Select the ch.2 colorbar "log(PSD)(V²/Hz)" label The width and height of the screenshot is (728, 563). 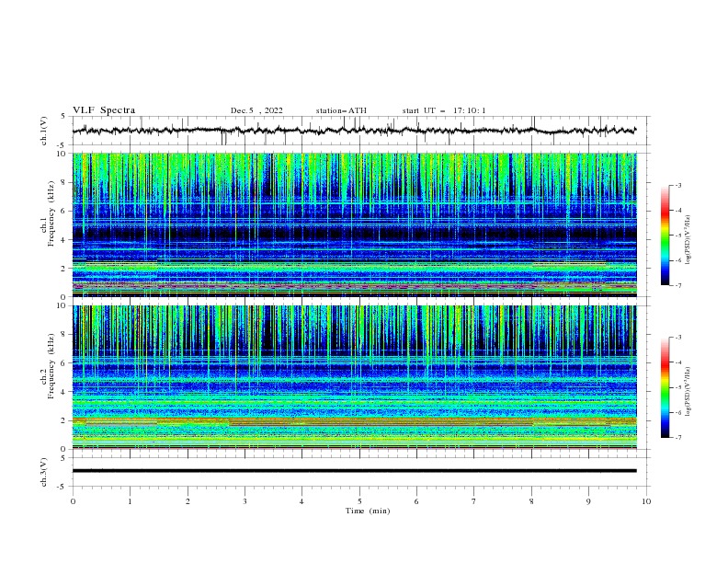(688, 392)
